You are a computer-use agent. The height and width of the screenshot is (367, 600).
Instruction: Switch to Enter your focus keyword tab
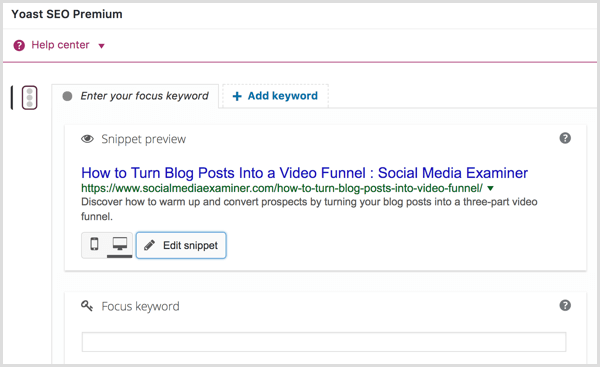pos(135,96)
